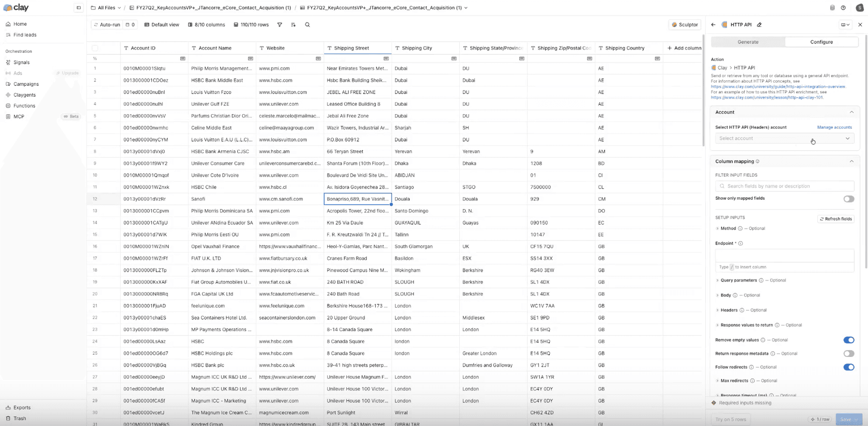Click info icon for Return response metadata
This screenshot has width=868, height=426.
(773, 354)
